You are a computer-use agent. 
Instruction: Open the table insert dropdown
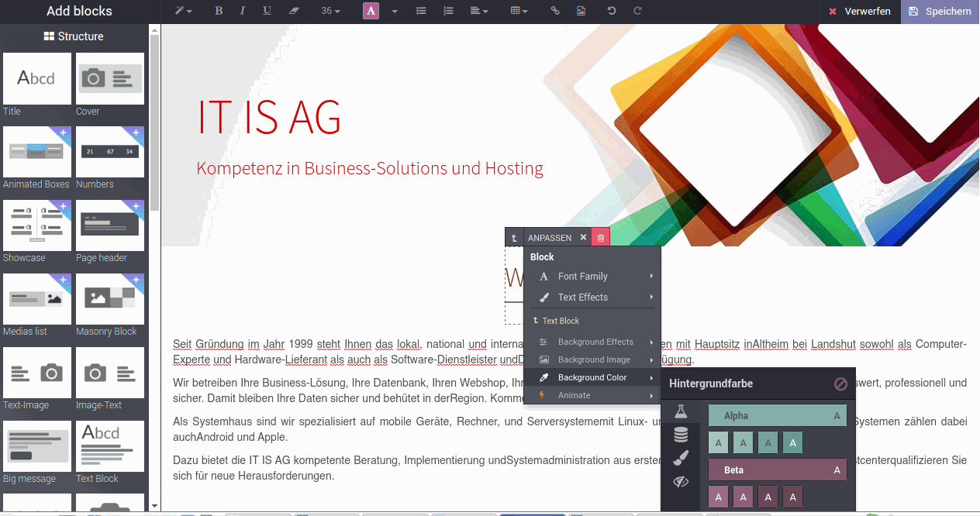(519, 11)
